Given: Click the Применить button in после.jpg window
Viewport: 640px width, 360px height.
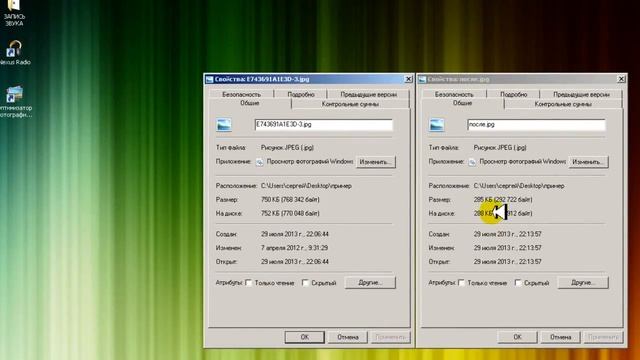Looking at the screenshot, I should [603, 337].
